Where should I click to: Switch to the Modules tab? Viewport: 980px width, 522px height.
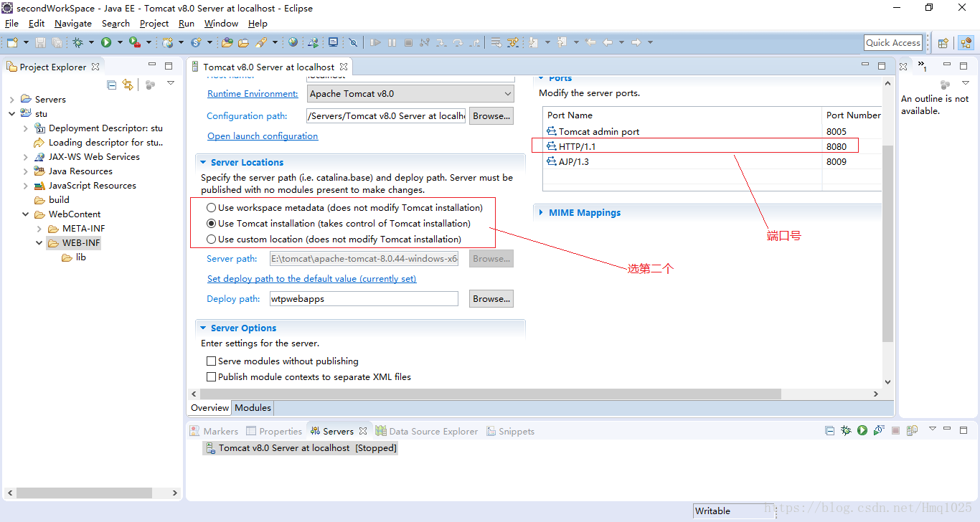pyautogui.click(x=253, y=408)
